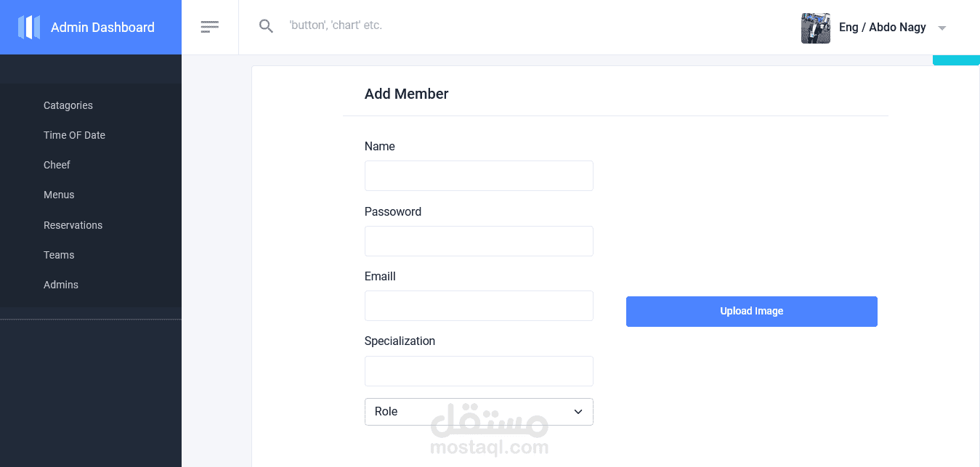The width and height of the screenshot is (980, 467).
Task: Open the Teams section
Action: click(x=59, y=255)
